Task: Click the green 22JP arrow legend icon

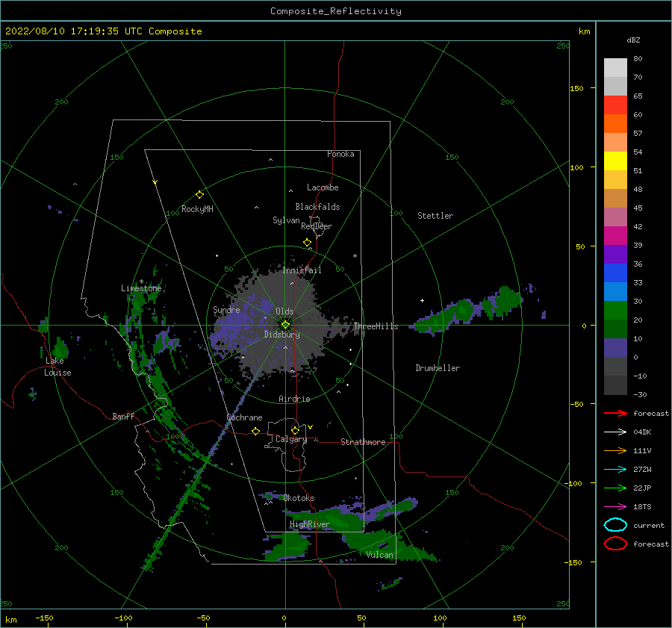Action: (615, 488)
